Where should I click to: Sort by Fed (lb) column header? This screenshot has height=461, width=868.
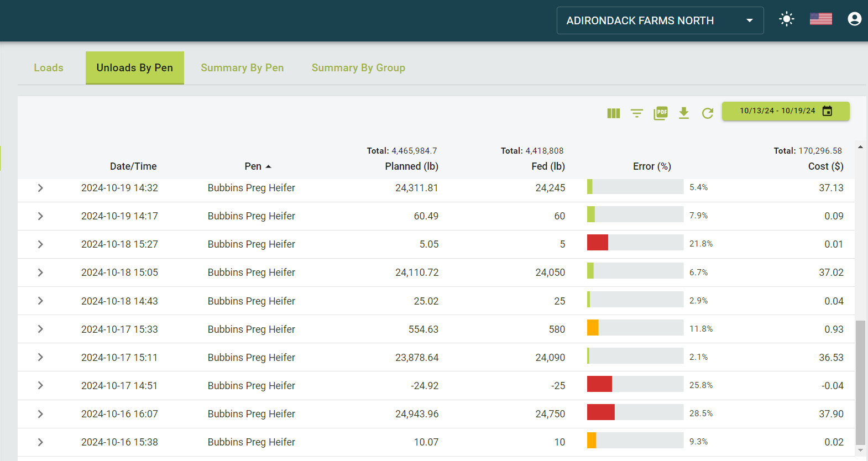click(548, 166)
